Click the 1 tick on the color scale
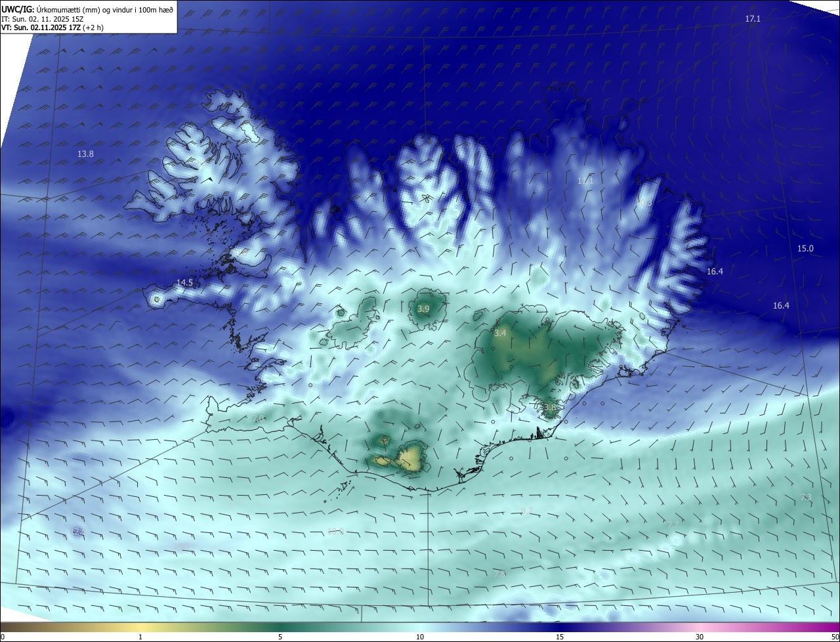Image resolution: width=840 pixels, height=642 pixels. click(140, 637)
